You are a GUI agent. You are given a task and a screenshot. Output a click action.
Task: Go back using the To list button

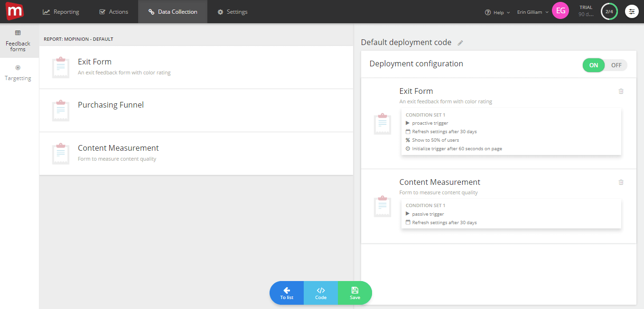(x=287, y=292)
